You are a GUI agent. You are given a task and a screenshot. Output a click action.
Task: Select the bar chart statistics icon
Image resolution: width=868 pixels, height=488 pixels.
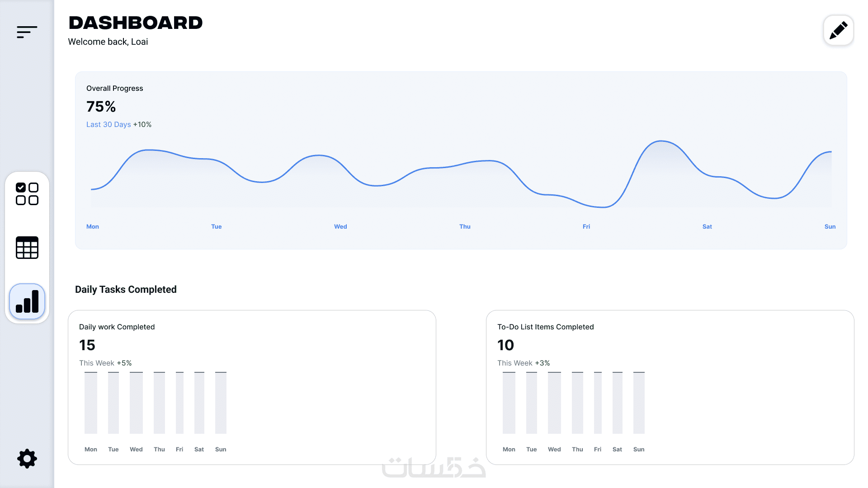pyautogui.click(x=27, y=301)
